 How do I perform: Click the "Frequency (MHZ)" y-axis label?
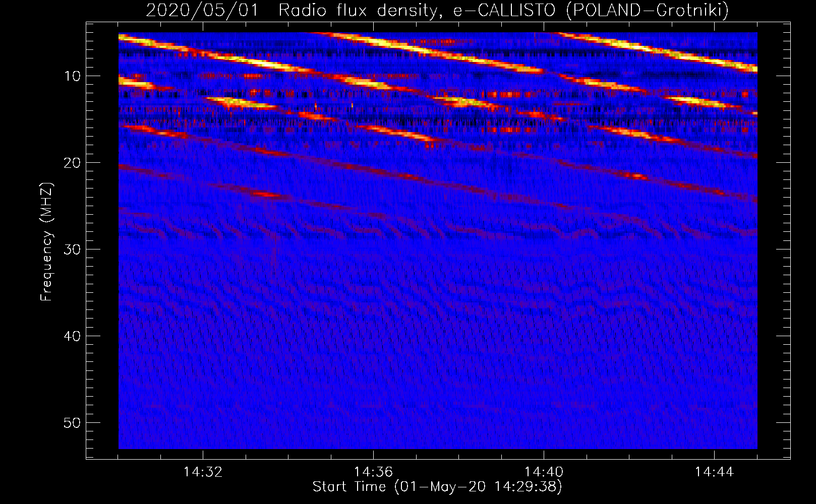pyautogui.click(x=46, y=242)
